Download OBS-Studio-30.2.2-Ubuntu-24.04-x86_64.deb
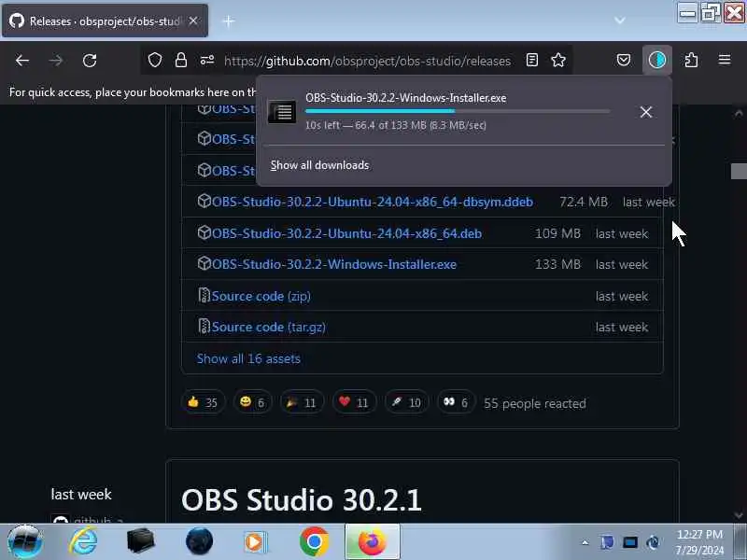 [346, 234]
